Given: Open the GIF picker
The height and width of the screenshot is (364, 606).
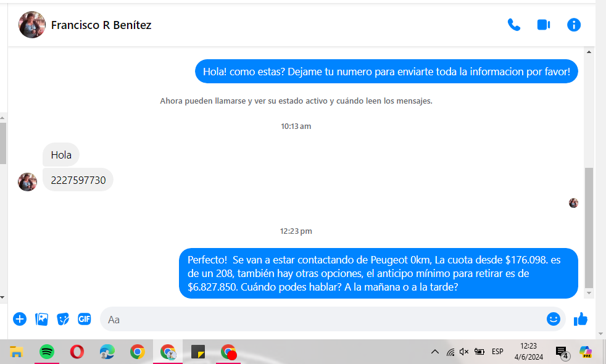Looking at the screenshot, I should click(85, 319).
